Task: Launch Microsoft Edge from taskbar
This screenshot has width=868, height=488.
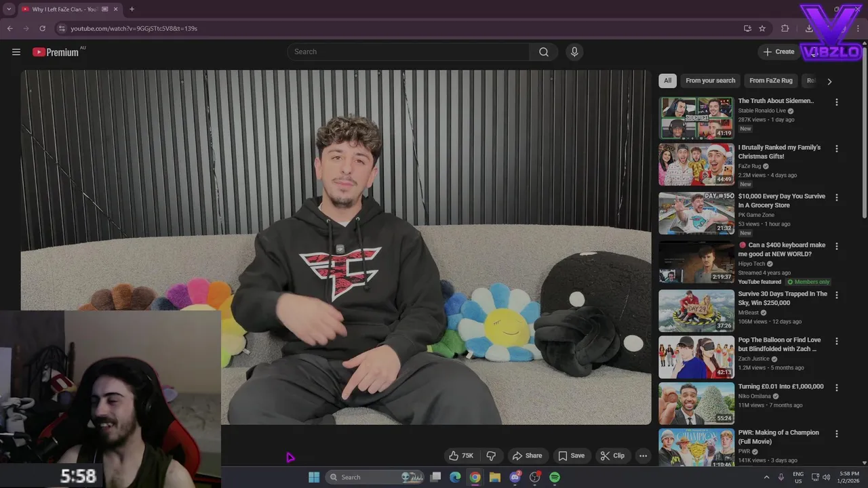Action: [455, 477]
